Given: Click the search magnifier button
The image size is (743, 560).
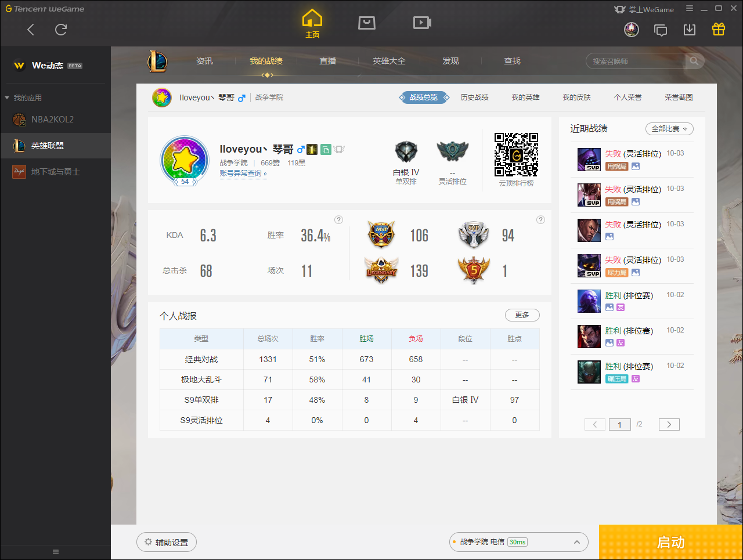Looking at the screenshot, I should [694, 61].
